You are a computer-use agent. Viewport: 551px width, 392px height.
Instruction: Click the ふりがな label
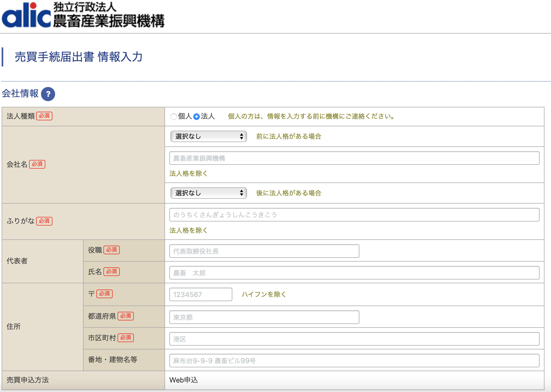(21, 221)
